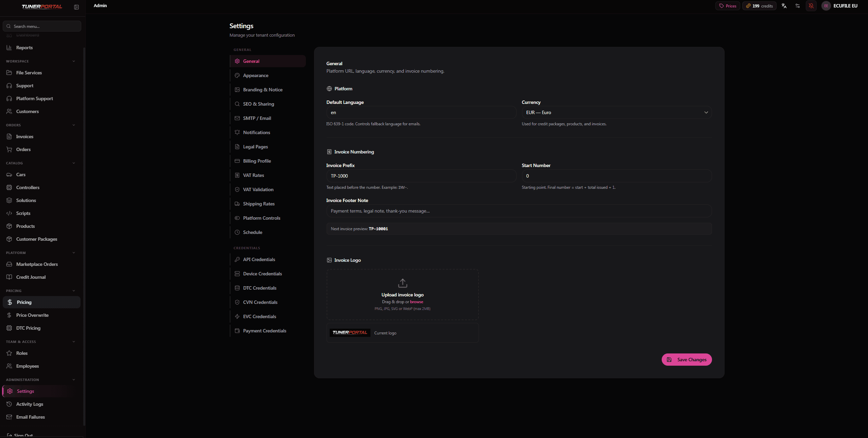Viewport: 868px width, 438px height.
Task: Switch to the Branding & Notice tab
Action: [x=268, y=90]
